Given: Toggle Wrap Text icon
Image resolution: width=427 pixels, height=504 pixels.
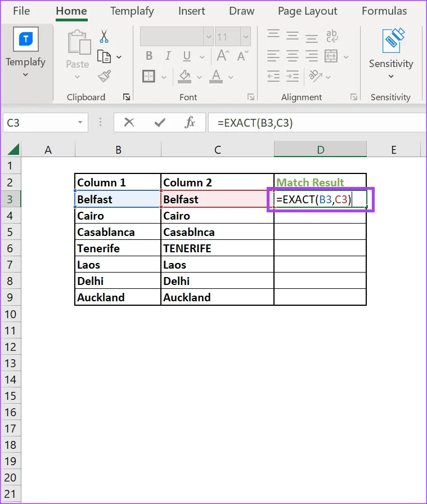Looking at the screenshot, I should click(332, 36).
